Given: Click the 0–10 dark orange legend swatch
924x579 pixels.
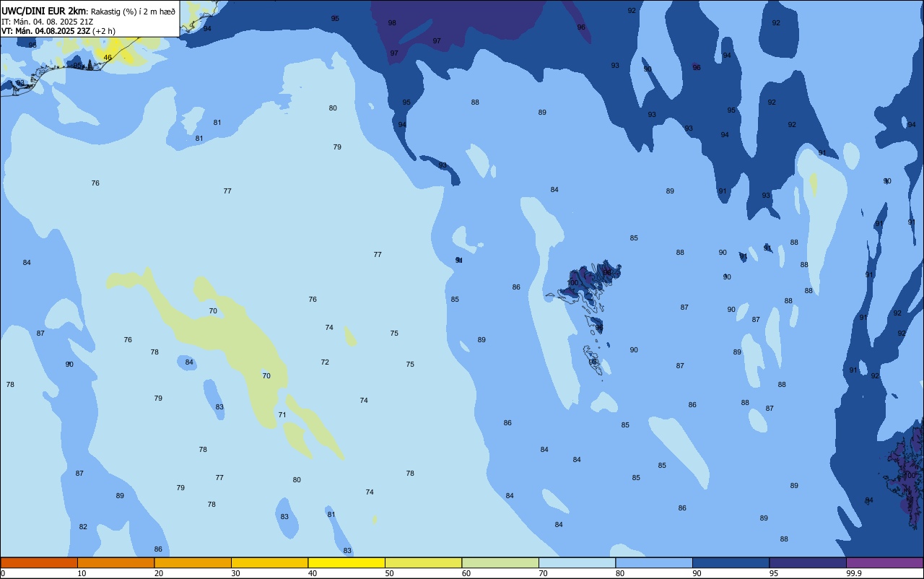Looking at the screenshot, I should (x=39, y=562).
